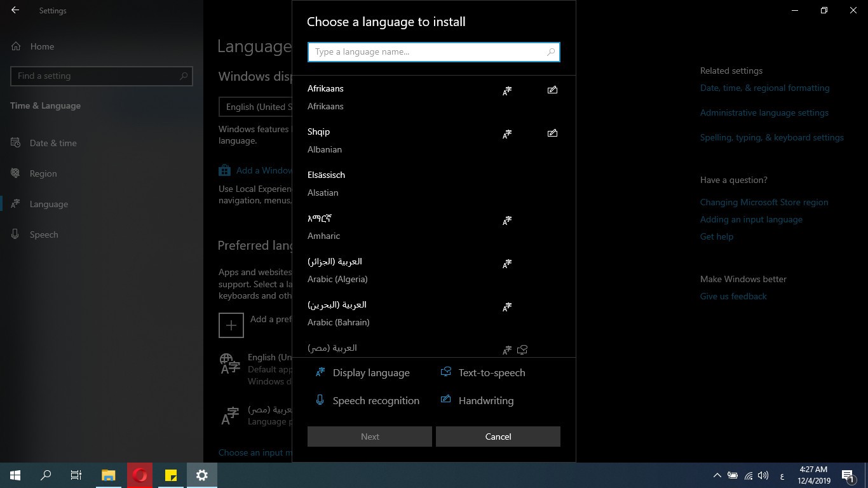
Task: Launch File Explorer from the taskbar
Action: (x=109, y=475)
